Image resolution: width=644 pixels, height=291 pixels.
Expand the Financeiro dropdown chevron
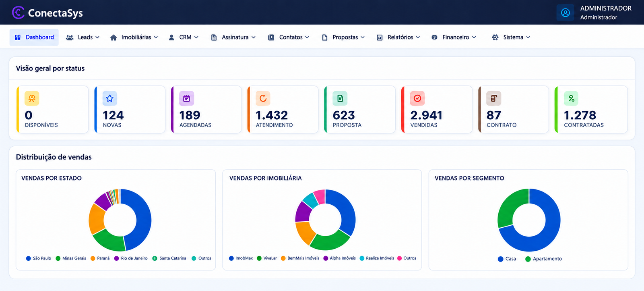point(474,37)
